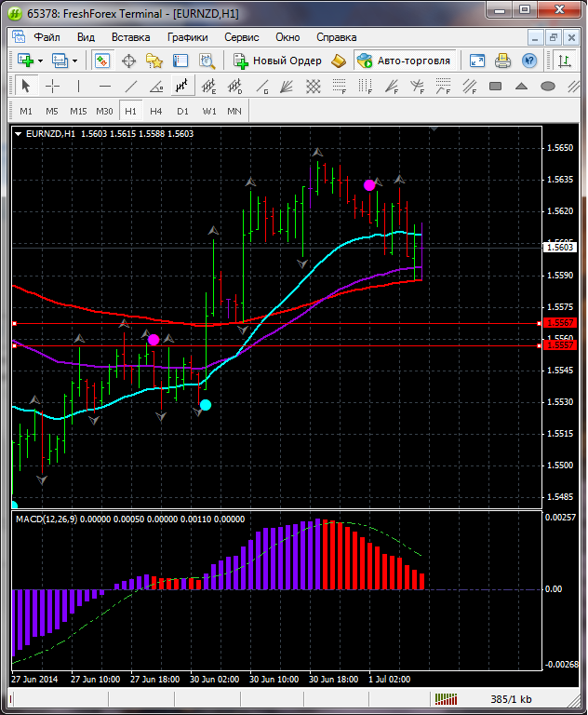
Task: Click the cyan dot marker on the chart
Action: (206, 404)
